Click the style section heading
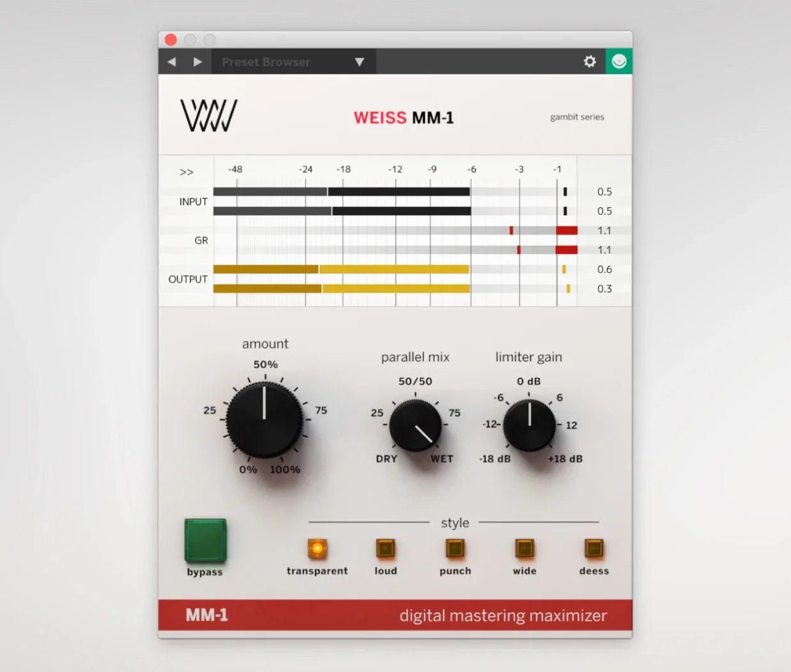This screenshot has height=672, width=791. point(455,522)
